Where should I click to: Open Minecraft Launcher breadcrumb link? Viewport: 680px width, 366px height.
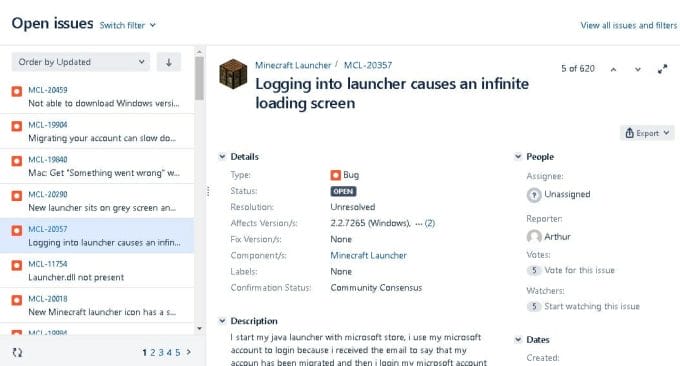293,65
